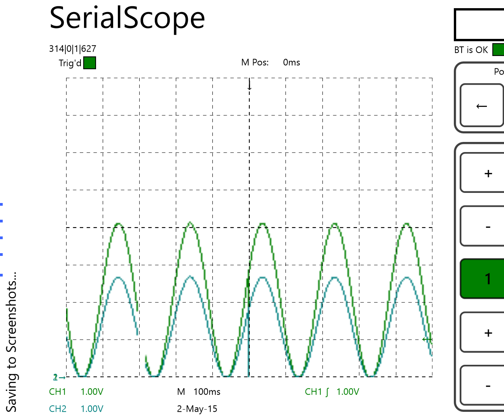504x420 pixels.
Task: Click the CH1 integral trigger readout
Action: 332,392
